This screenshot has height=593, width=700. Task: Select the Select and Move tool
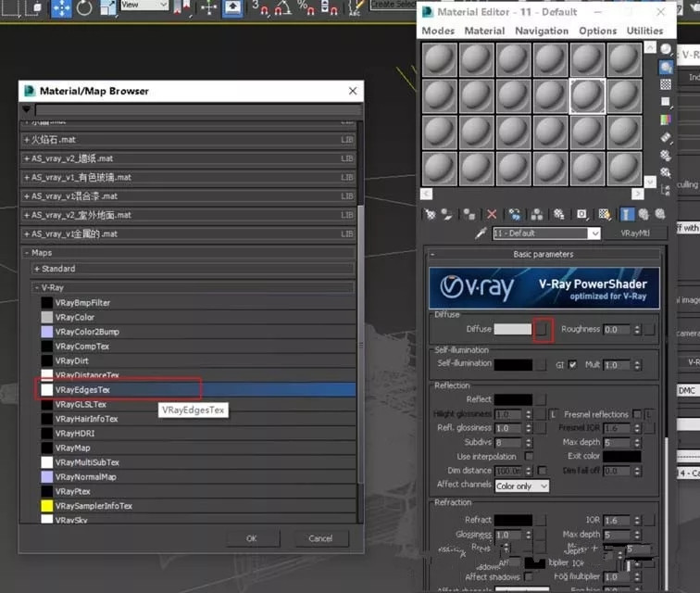[x=61, y=7]
